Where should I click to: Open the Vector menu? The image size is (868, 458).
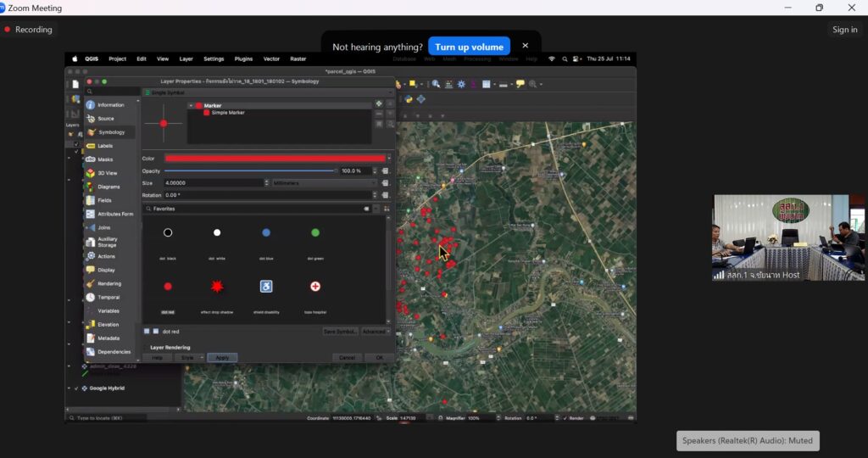(x=271, y=59)
